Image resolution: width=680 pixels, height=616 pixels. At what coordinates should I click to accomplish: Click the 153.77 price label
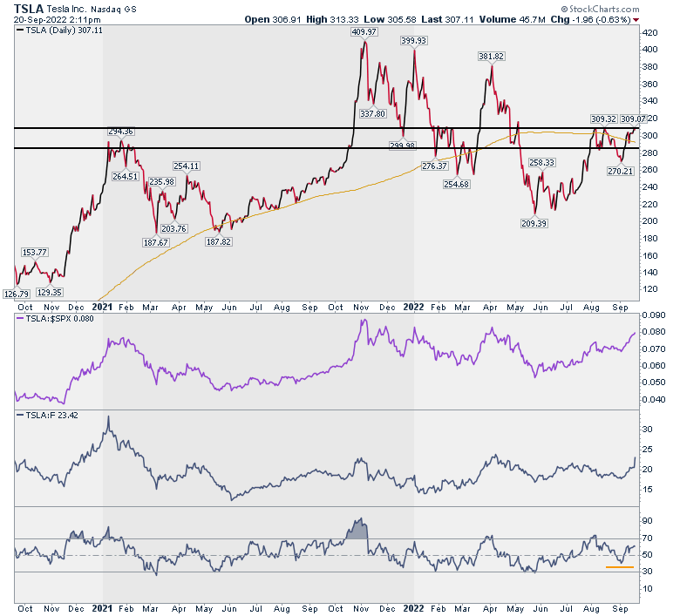(x=35, y=253)
